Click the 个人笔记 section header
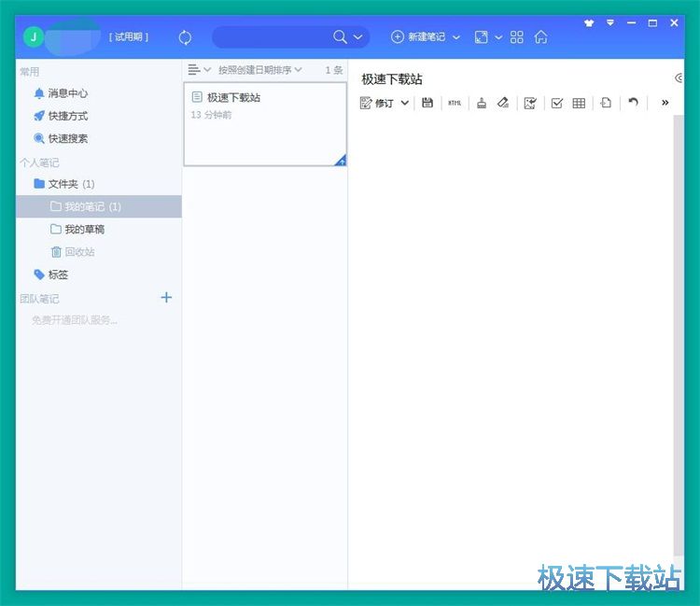 click(39, 162)
